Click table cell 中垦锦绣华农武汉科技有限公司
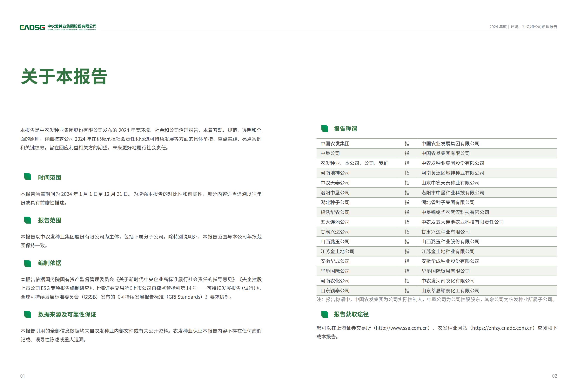This screenshot has height=392, width=578. coord(455,212)
